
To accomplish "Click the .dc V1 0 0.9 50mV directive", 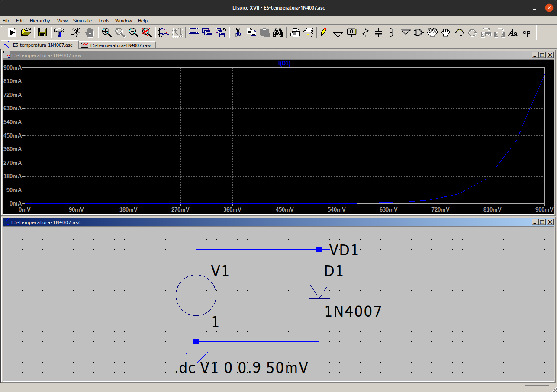I will tap(241, 368).
